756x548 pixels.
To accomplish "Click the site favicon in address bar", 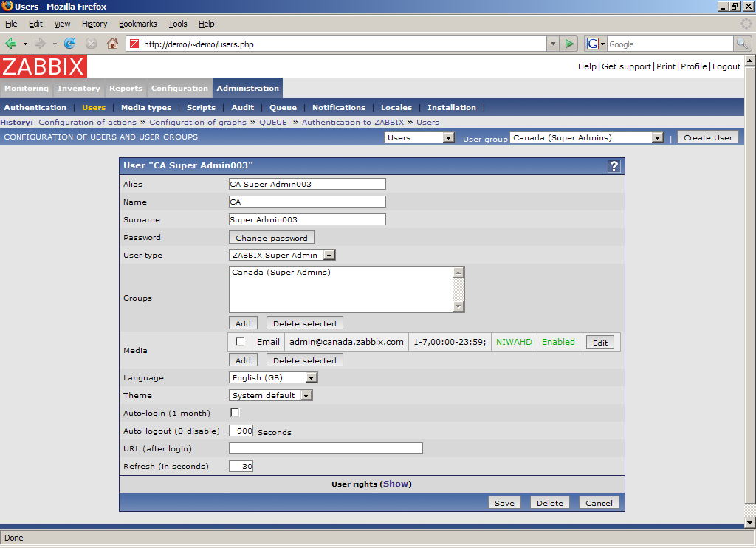I will click(134, 44).
